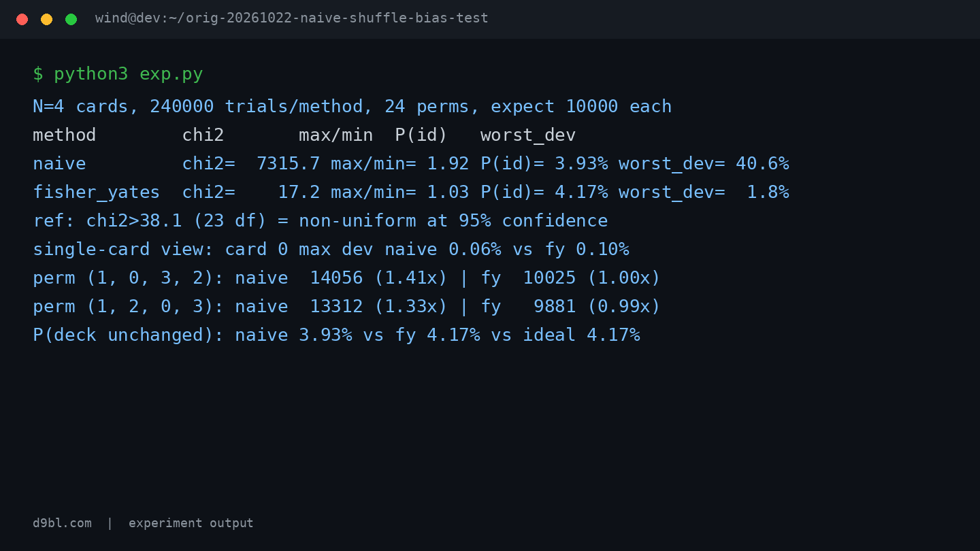Click the 'P(id)' column header
This screenshot has height=551, width=980.
(x=421, y=135)
